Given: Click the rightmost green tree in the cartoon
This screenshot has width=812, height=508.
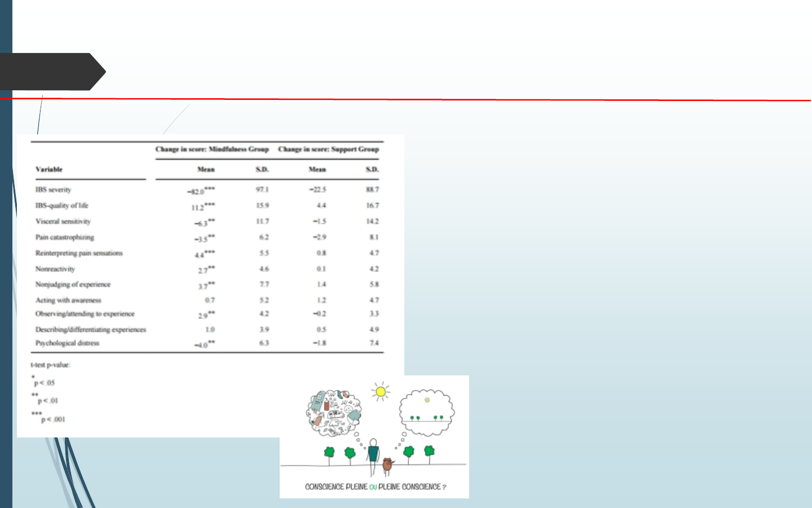Looking at the screenshot, I should tap(430, 452).
